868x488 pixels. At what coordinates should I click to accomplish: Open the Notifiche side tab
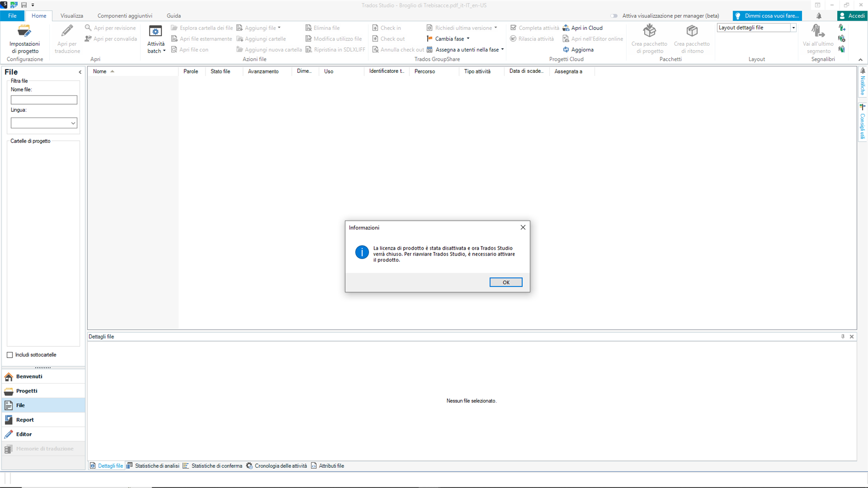[863, 81]
